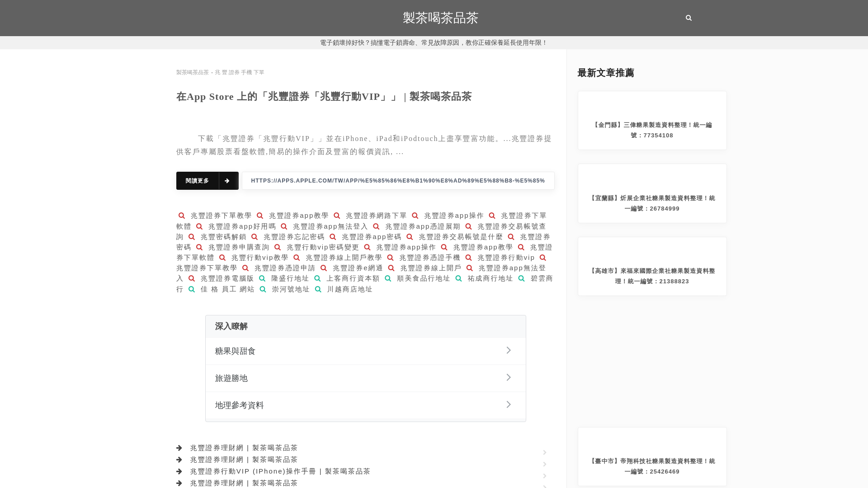Viewport: 868px width, 488px height.
Task: Open 高雄市 來福來國際企業社 article card
Action: (652, 267)
